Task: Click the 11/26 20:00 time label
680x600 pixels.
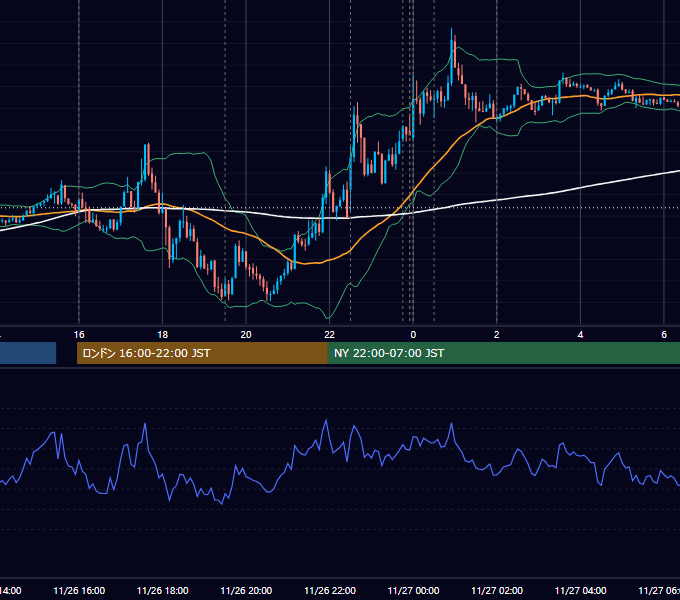Action: 246,590
